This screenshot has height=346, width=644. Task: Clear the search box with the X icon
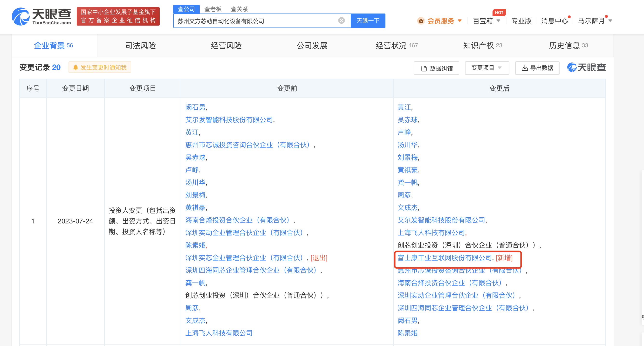click(x=341, y=21)
